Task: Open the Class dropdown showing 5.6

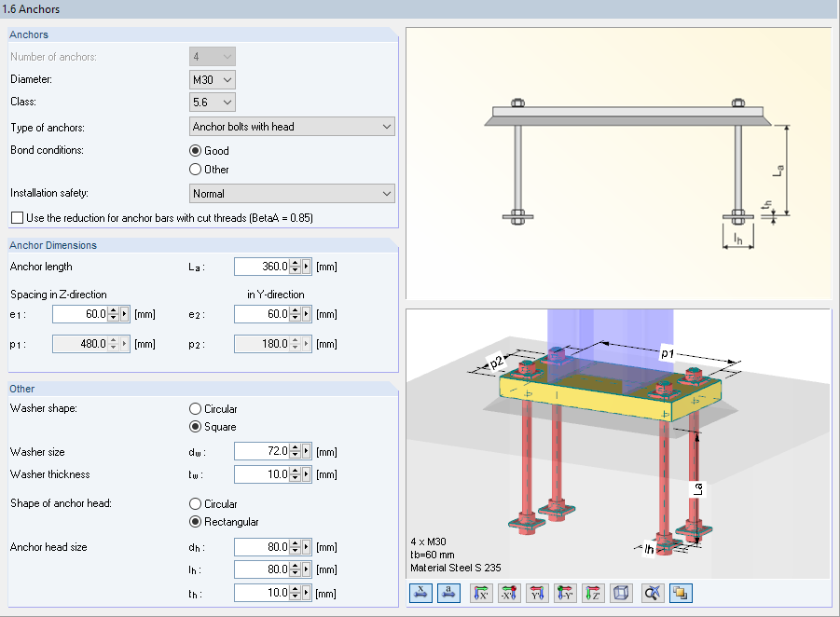Action: coord(227,102)
